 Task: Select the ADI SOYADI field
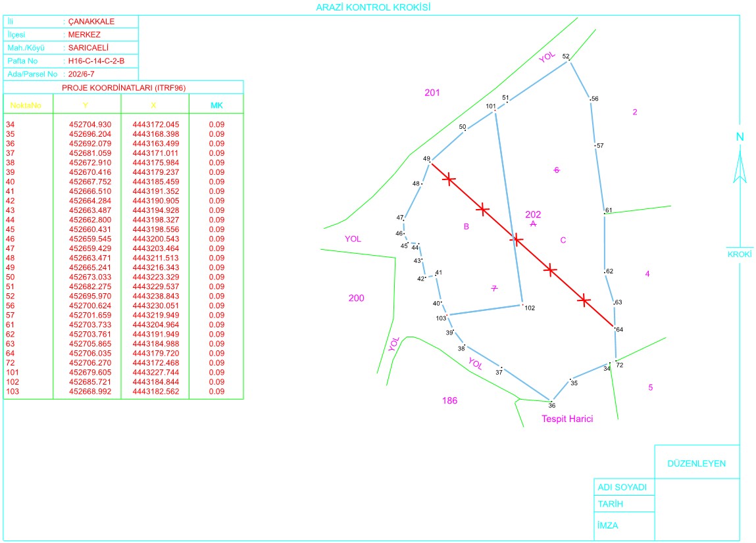click(622, 488)
